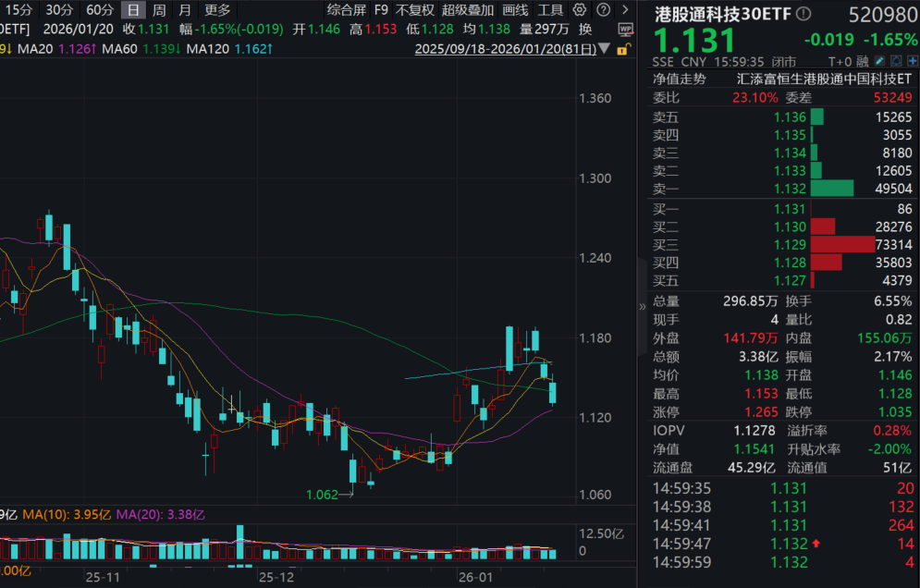Click the pencil edit icon beside 融
This screenshot has width=920, height=588.
[878, 61]
